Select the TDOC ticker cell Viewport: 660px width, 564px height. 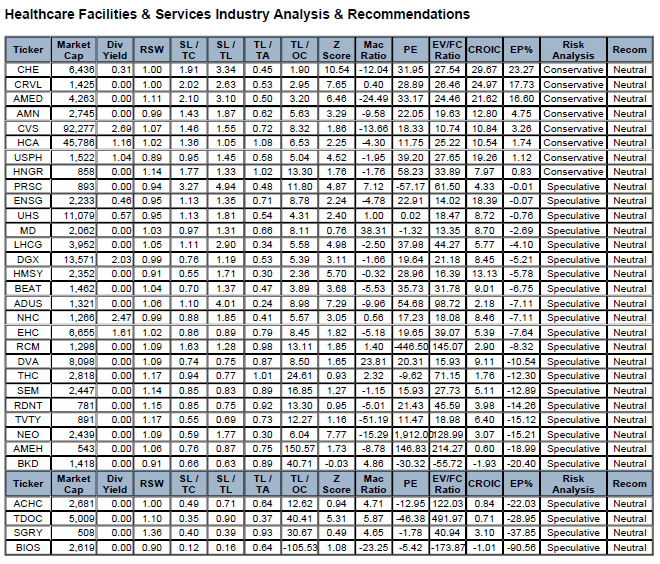(28, 519)
